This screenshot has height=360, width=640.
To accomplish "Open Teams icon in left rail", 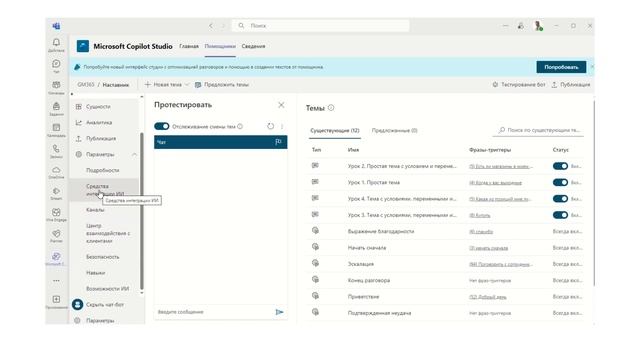I will [x=56, y=85].
